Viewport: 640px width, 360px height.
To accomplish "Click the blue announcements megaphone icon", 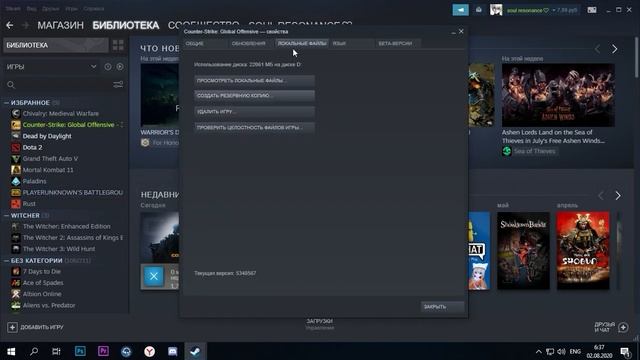I will 460,10.
